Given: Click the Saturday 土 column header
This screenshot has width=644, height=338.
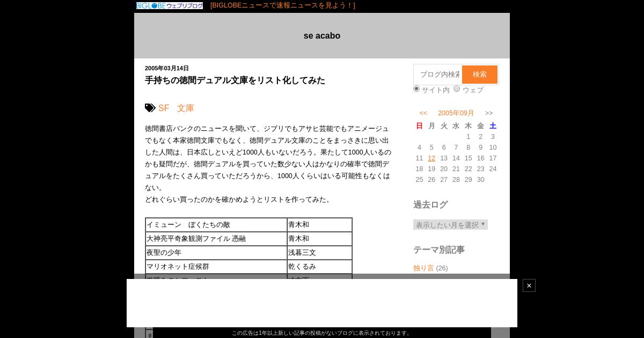Looking at the screenshot, I should [493, 126].
